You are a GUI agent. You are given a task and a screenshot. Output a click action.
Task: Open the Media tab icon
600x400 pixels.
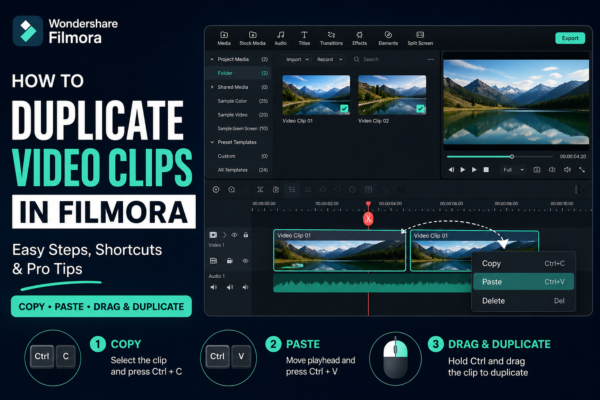click(x=224, y=35)
